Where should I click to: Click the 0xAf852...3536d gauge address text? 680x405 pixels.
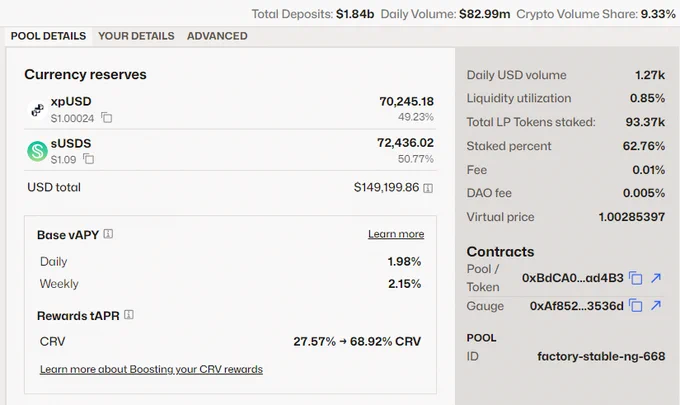point(576,306)
